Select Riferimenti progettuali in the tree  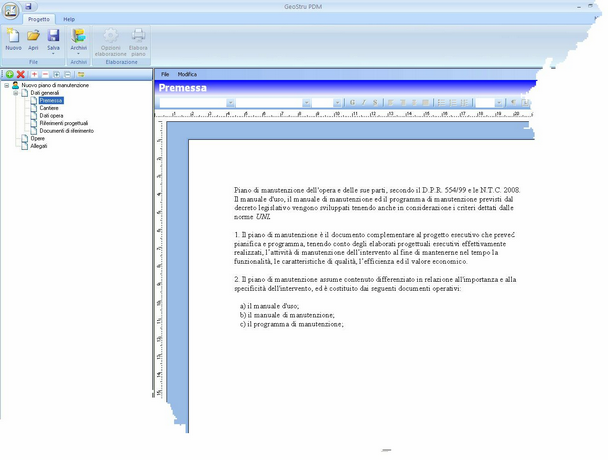pyautogui.click(x=64, y=123)
